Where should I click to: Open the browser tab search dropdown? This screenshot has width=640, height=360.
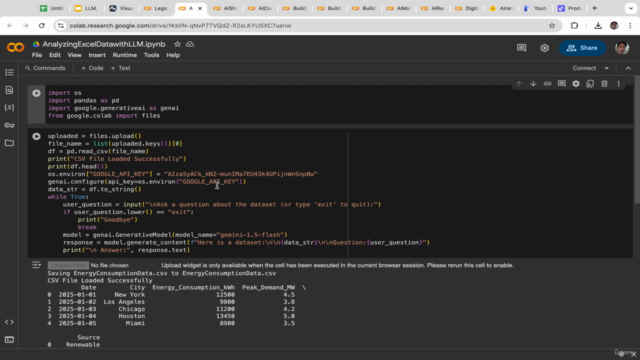[631, 8]
